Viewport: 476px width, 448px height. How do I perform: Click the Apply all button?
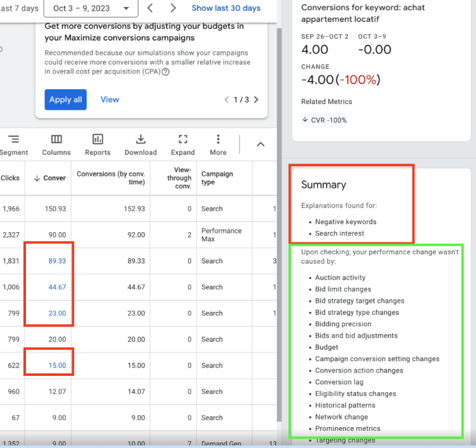tap(65, 99)
